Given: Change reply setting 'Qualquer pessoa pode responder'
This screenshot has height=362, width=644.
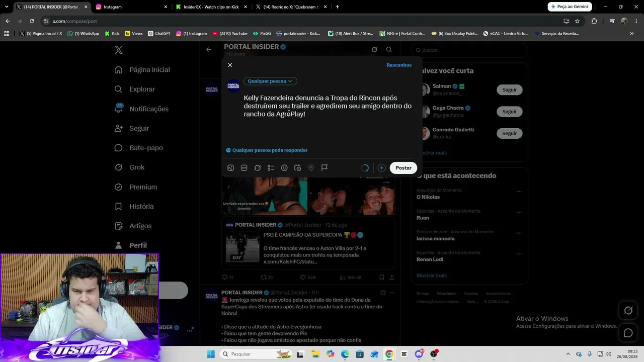Looking at the screenshot, I should tap(267, 150).
